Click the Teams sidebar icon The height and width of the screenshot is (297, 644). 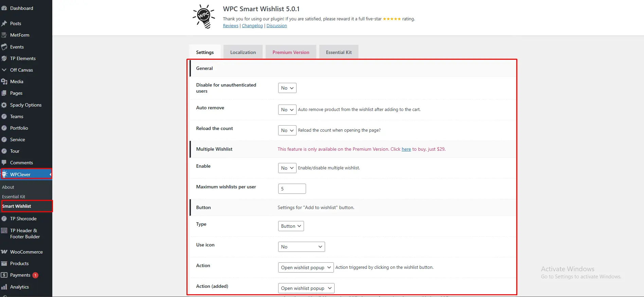pyautogui.click(x=4, y=116)
